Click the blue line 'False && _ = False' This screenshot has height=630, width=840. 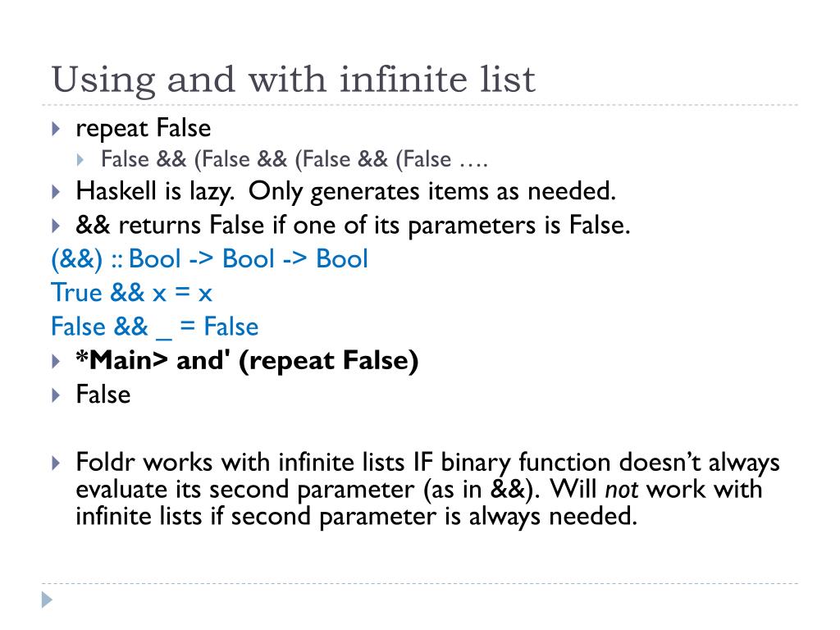coord(155,326)
